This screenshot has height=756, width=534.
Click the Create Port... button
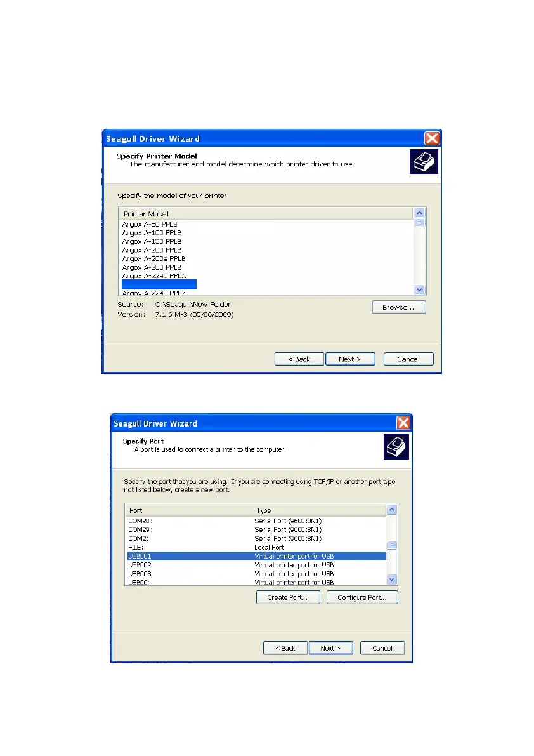point(288,597)
